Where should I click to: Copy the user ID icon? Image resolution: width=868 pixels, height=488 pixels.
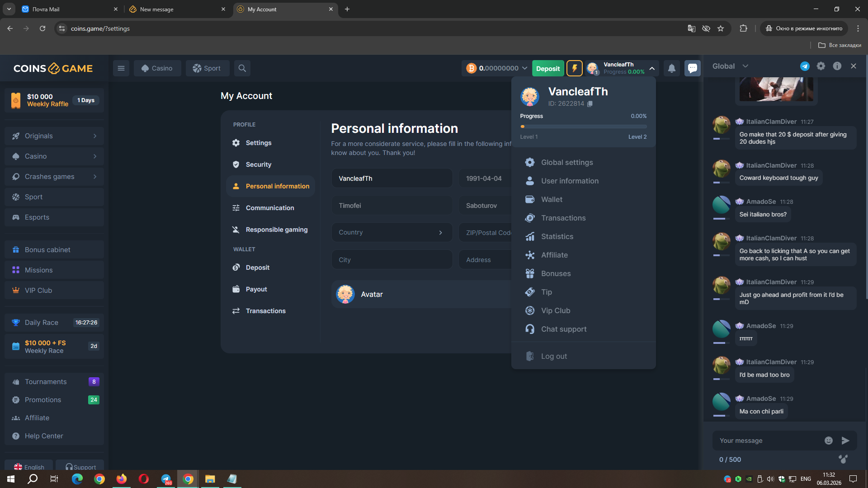590,103
